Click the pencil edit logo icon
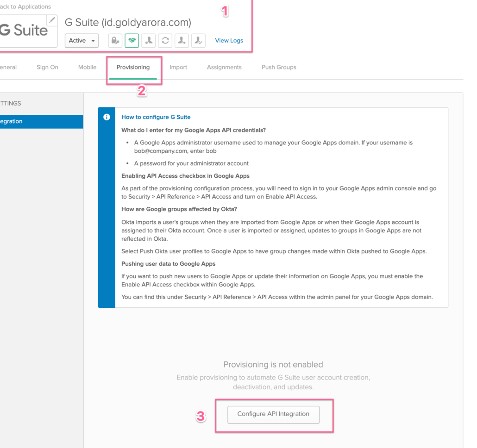The width and height of the screenshot is (477, 448). (x=52, y=20)
